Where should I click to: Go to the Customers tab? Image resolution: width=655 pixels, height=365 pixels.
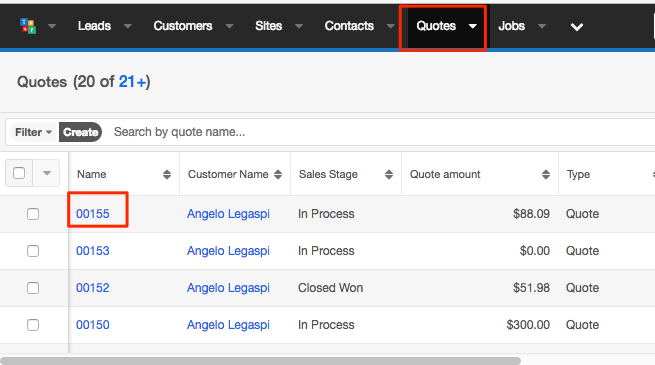tap(183, 26)
